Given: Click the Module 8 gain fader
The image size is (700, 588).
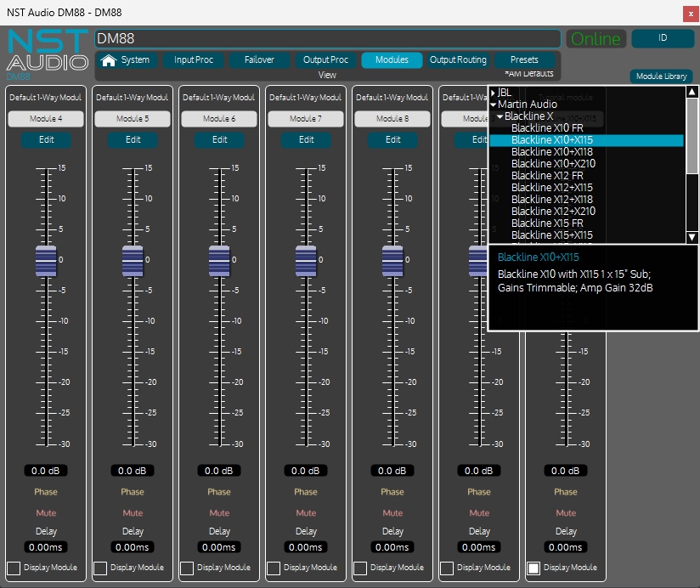Looking at the screenshot, I should pos(392,261).
